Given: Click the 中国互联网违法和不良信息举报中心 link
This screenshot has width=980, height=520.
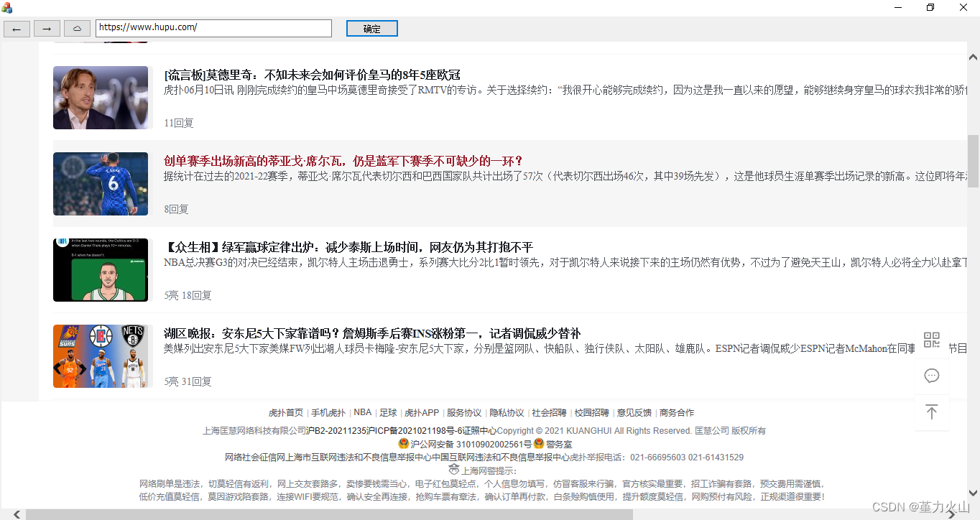Looking at the screenshot, I should [499, 458].
